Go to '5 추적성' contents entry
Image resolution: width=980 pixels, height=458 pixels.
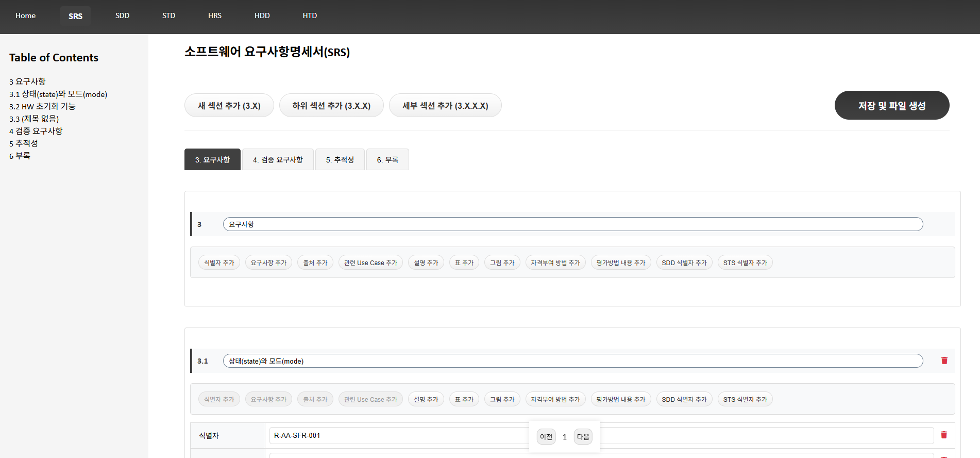point(24,143)
